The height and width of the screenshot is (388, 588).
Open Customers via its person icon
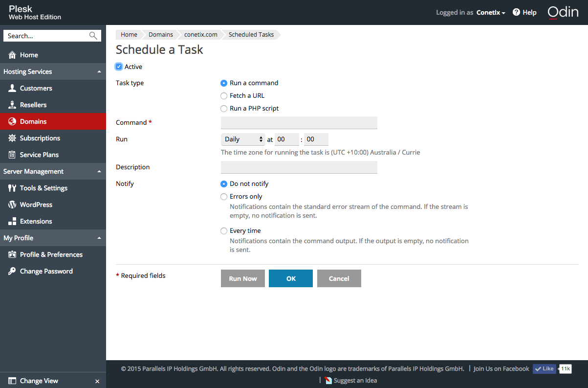tap(12, 89)
